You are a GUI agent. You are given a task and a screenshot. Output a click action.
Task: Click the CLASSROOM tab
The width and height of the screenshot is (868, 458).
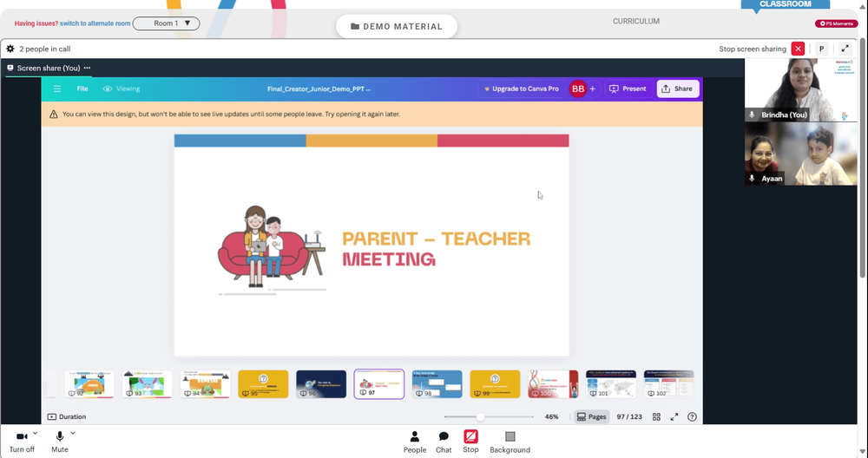tap(785, 4)
